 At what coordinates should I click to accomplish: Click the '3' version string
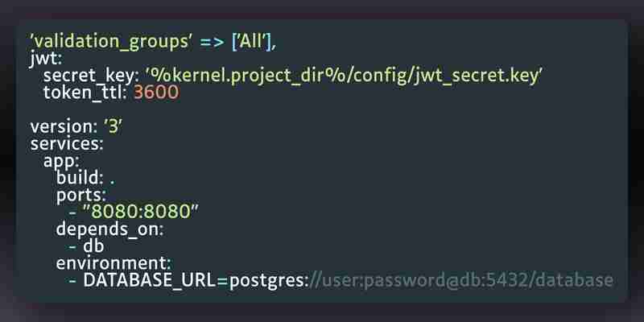(113, 126)
